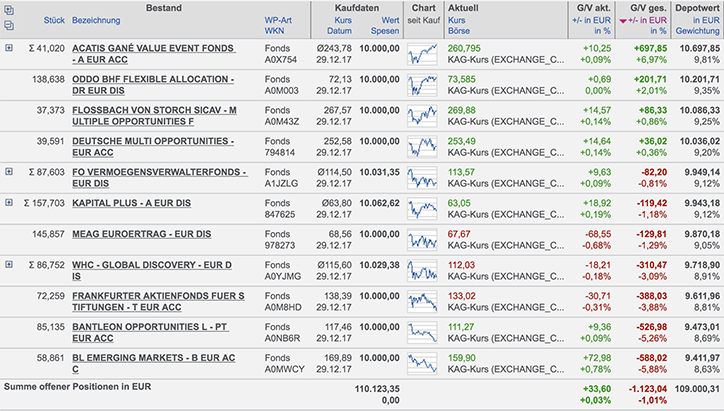Open the BL EMERGING MARKETS chart thumbnail

(x=422, y=363)
